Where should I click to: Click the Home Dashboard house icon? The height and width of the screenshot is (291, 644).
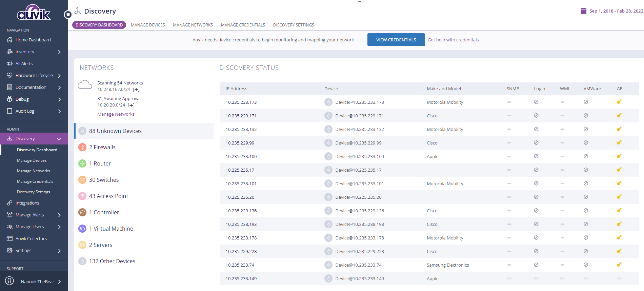click(9, 40)
